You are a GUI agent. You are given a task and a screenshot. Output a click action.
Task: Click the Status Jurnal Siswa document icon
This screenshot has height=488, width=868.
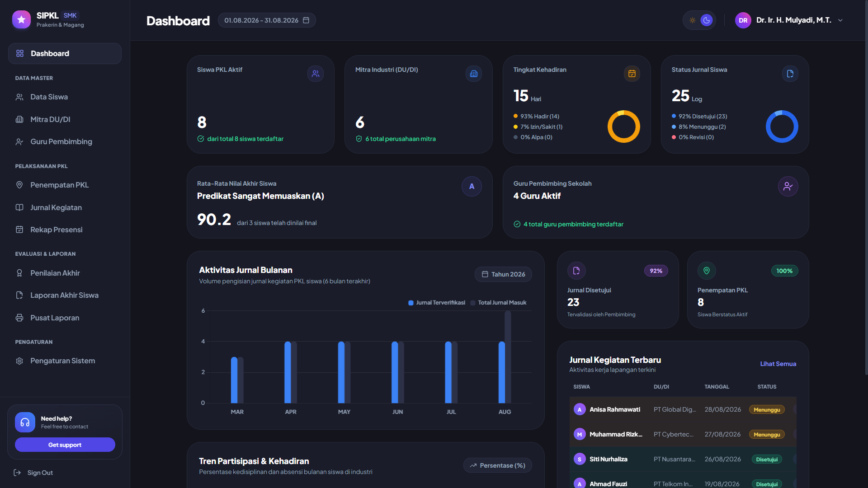790,74
